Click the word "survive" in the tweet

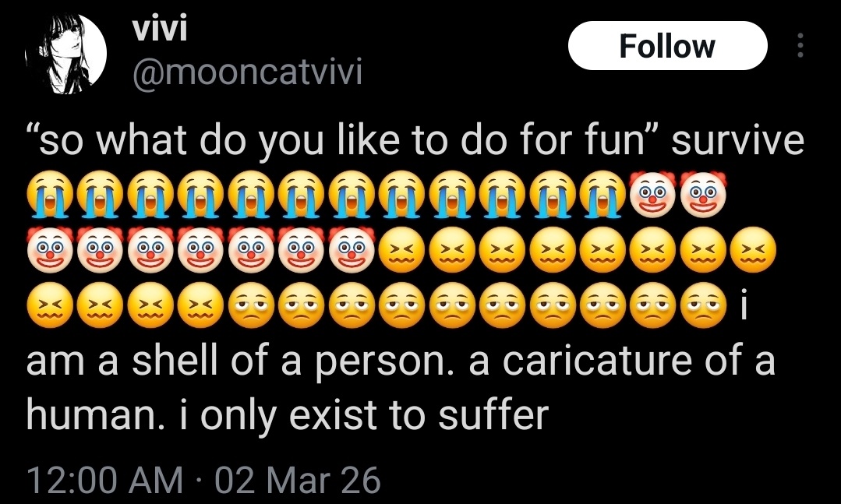tap(737, 141)
